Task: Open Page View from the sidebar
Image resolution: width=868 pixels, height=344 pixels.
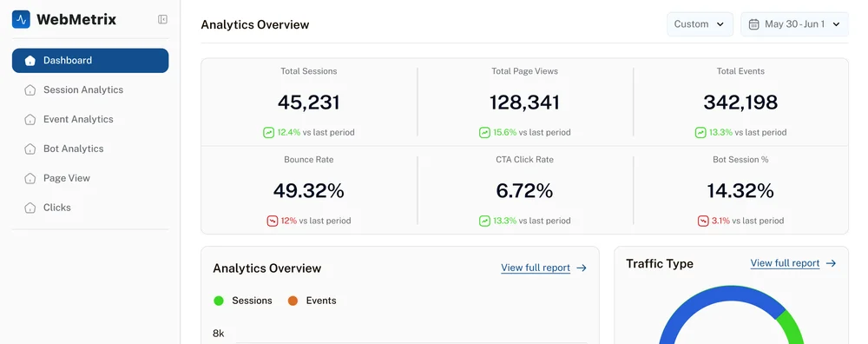Action: point(90,178)
